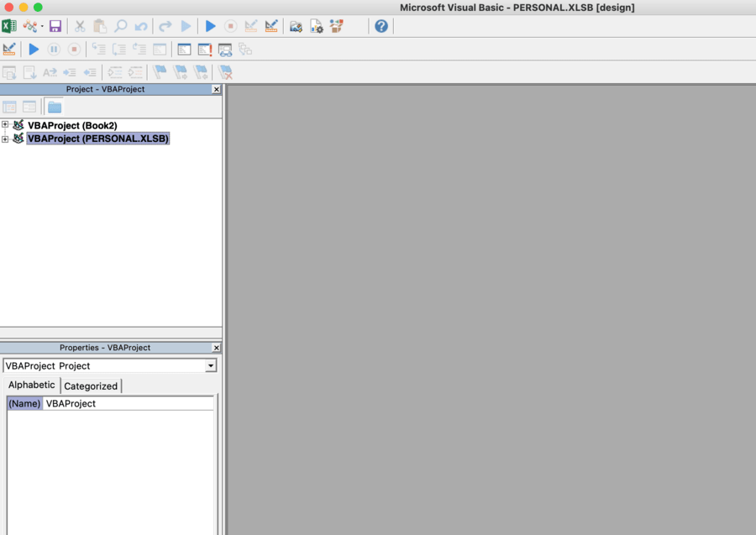Click the Cut scissors icon

click(80, 26)
